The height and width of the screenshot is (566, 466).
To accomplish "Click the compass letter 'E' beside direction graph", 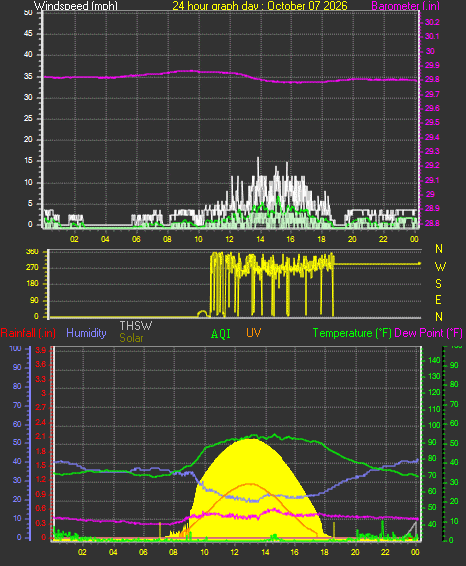I will 438,300.
